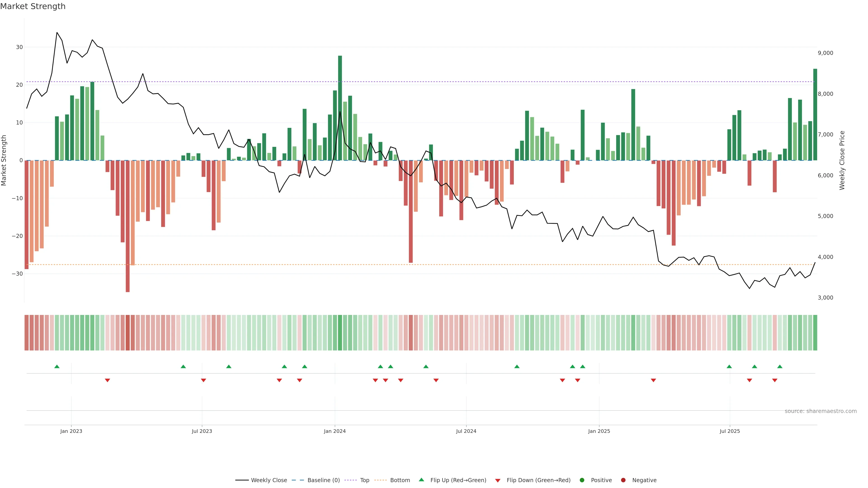Image resolution: width=868 pixels, height=488 pixels.
Task: Click Positive green circle legend icon
Action: (x=582, y=480)
